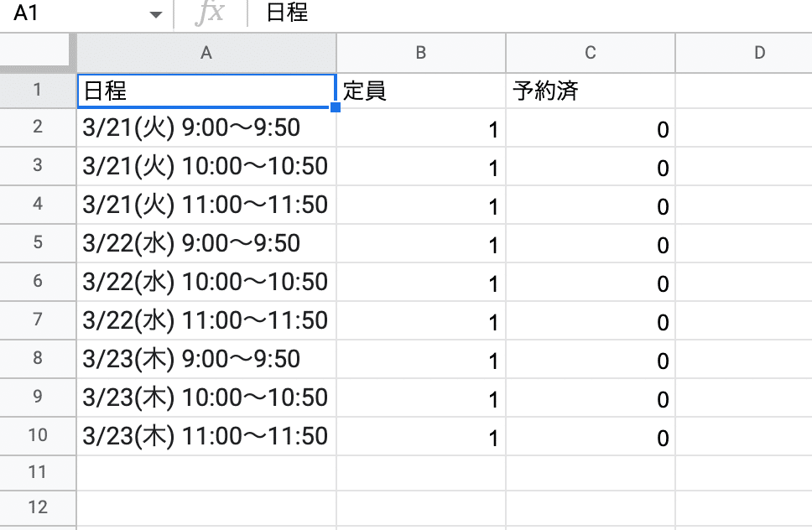The image size is (812, 530).
Task: Open the Name Box dropdown arrow
Action: pos(155,14)
